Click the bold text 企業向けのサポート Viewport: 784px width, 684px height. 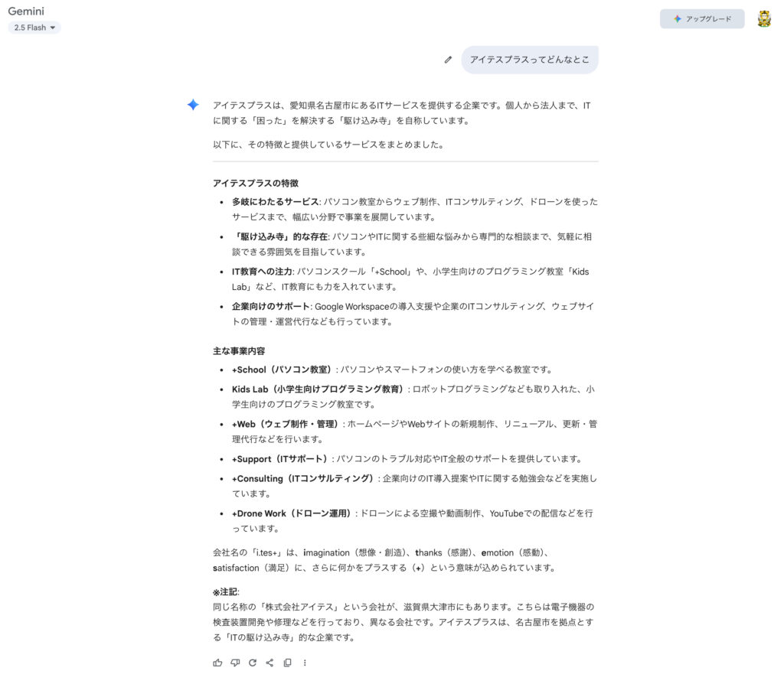coord(272,306)
